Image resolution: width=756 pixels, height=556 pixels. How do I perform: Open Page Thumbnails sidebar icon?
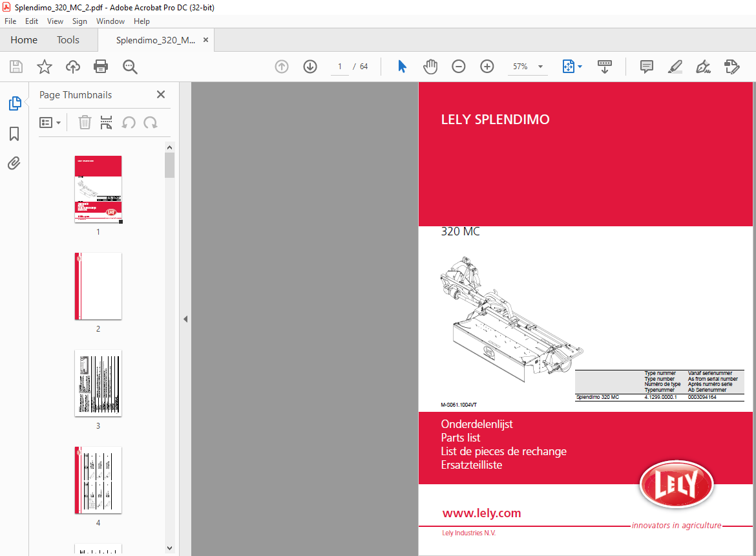(x=14, y=103)
